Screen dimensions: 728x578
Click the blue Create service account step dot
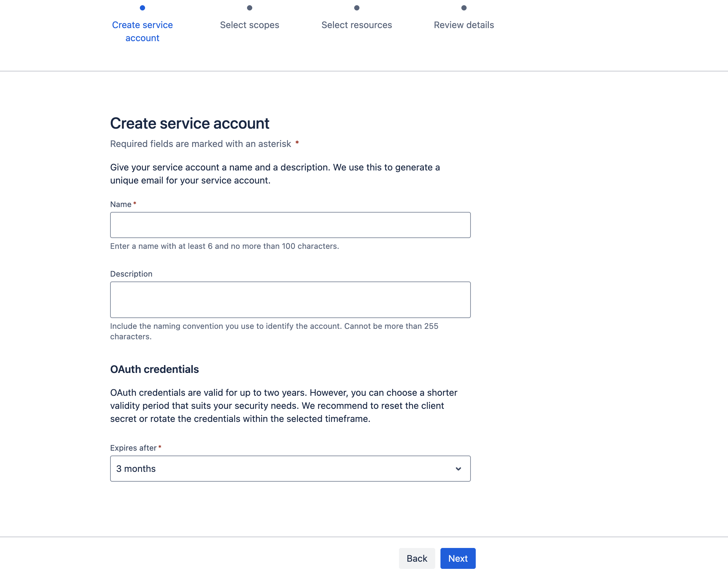(x=142, y=8)
